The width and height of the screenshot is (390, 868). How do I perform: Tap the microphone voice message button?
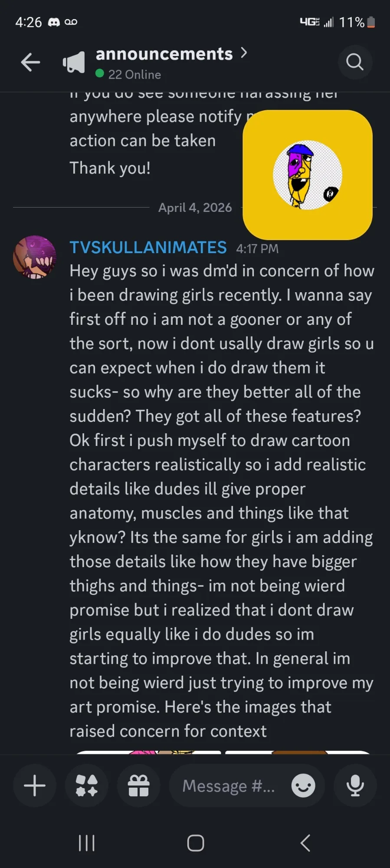[355, 785]
